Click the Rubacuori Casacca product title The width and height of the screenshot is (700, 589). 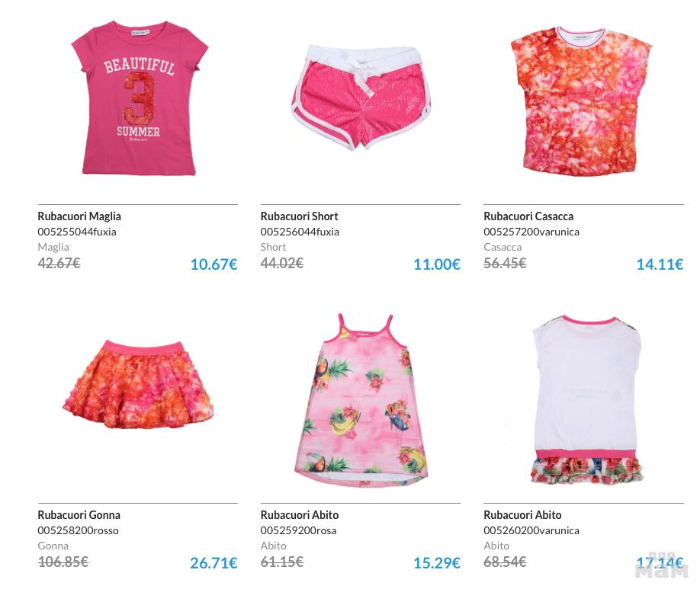point(528,216)
